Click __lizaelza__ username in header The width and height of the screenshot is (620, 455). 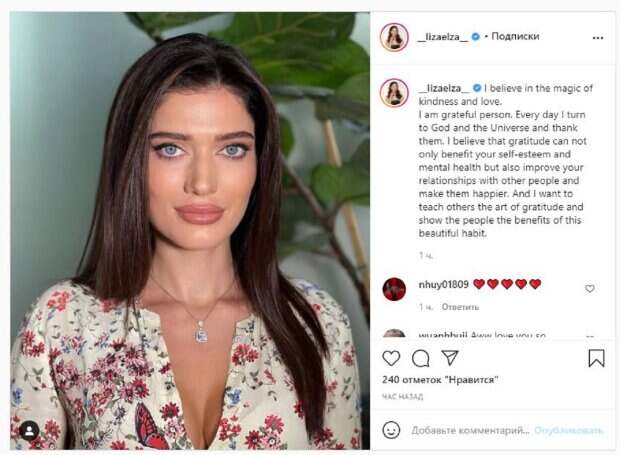[443, 37]
